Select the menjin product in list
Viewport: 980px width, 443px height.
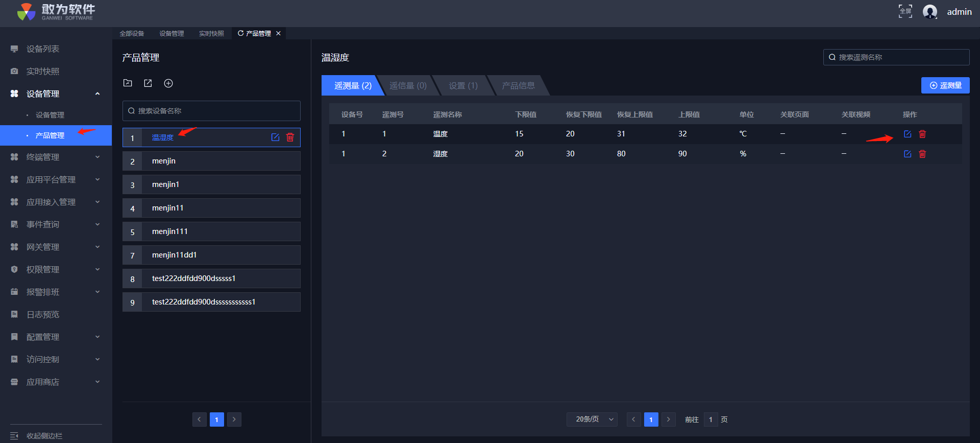(211, 161)
